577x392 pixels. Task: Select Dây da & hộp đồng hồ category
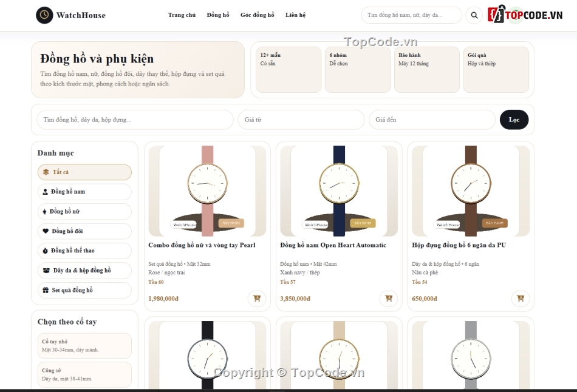(x=84, y=270)
